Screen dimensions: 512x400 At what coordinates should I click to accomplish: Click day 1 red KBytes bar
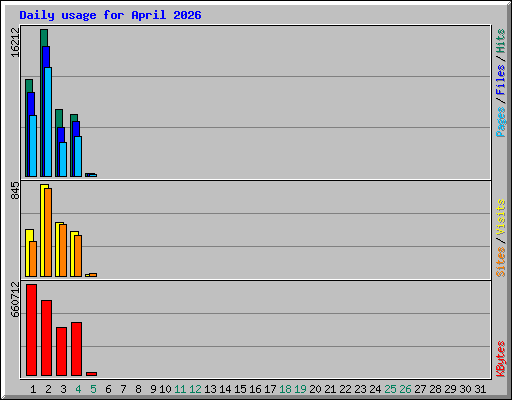click(31, 330)
